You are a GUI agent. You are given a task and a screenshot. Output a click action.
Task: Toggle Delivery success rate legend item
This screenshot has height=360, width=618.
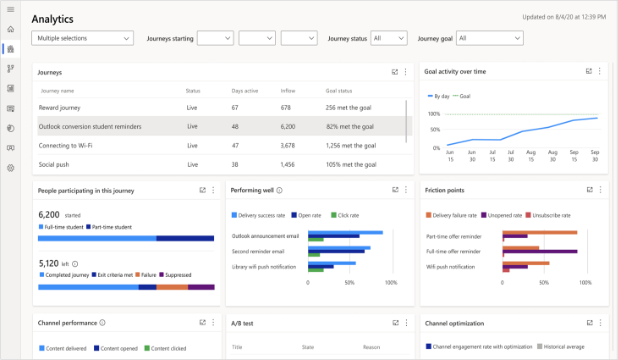pos(258,215)
